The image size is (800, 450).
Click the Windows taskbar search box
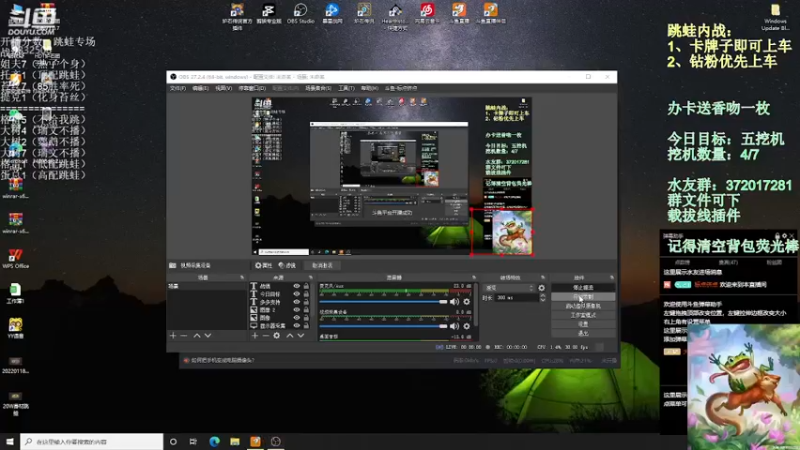point(92,441)
